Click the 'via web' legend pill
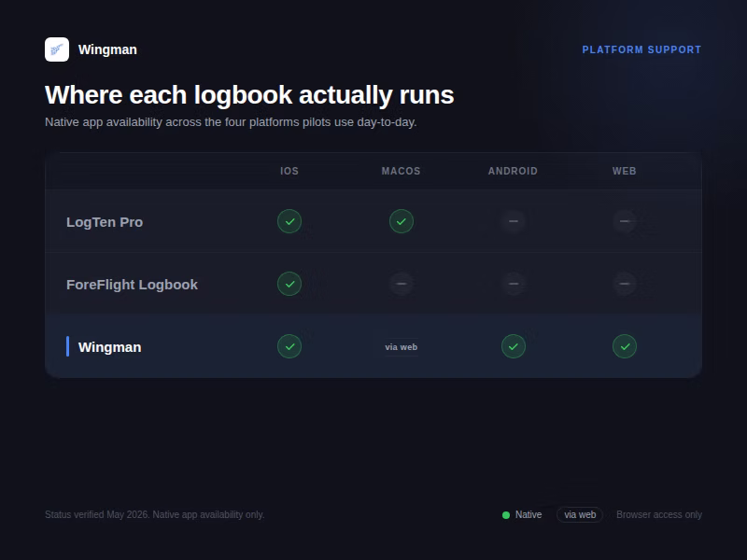 click(x=580, y=515)
